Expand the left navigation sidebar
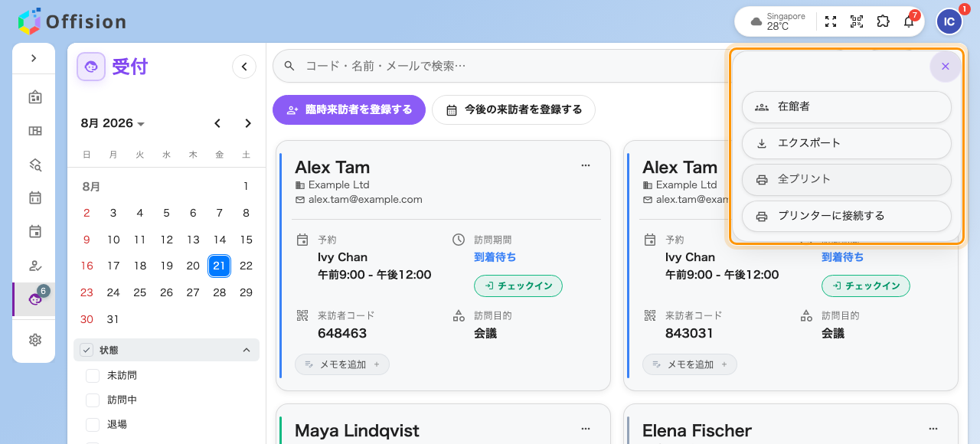980x444 pixels. tap(34, 58)
